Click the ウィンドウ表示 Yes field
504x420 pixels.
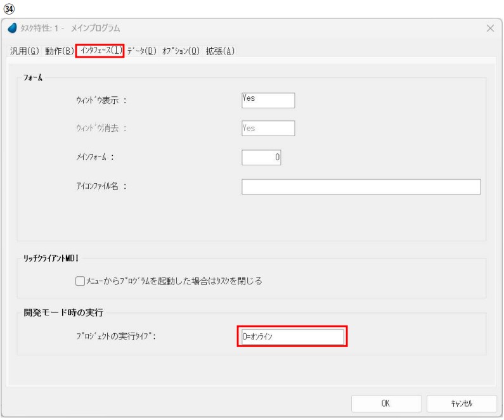coord(268,100)
